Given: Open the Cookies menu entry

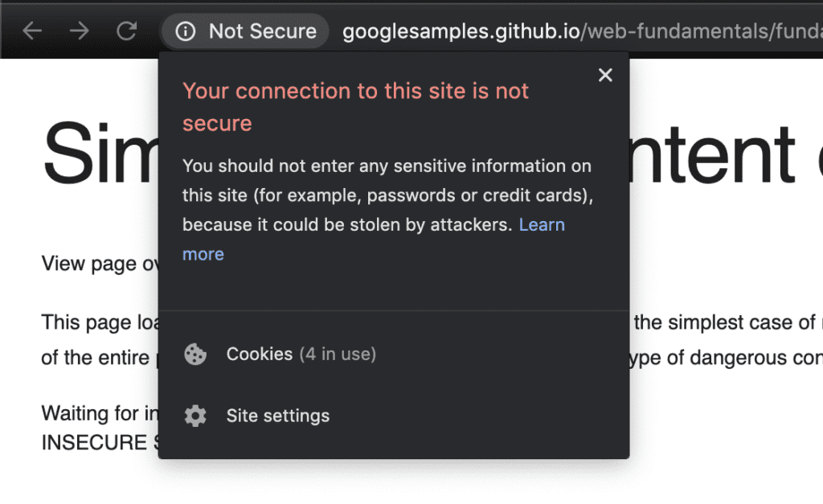Looking at the screenshot, I should pos(260,354).
